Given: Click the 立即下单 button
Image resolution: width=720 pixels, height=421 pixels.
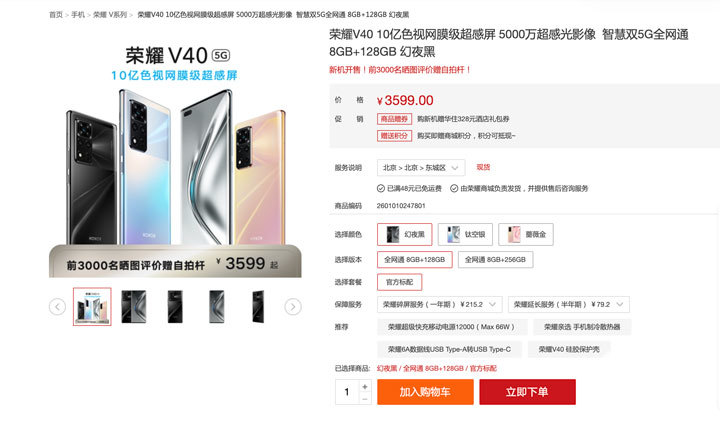Looking at the screenshot, I should 528,392.
